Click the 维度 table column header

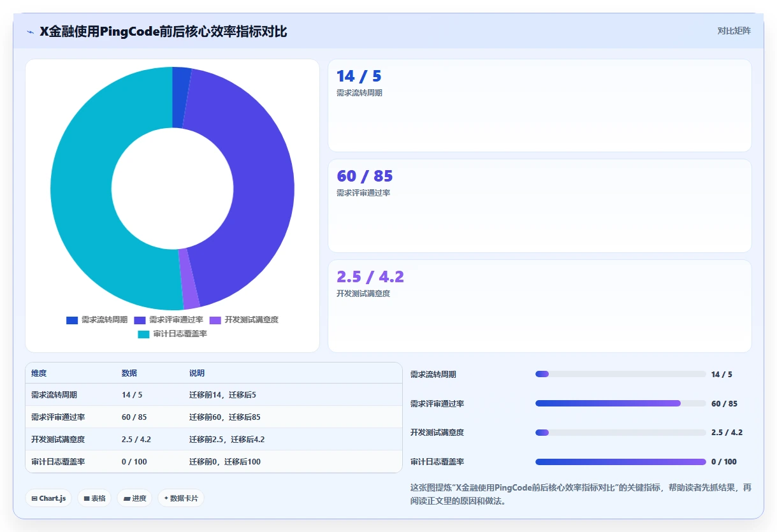[39, 373]
